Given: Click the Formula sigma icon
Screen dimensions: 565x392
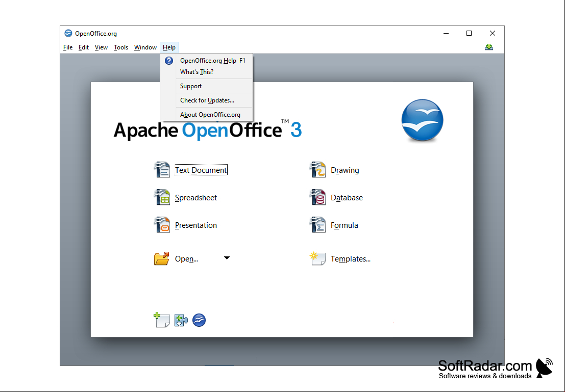Looking at the screenshot, I should (317, 225).
